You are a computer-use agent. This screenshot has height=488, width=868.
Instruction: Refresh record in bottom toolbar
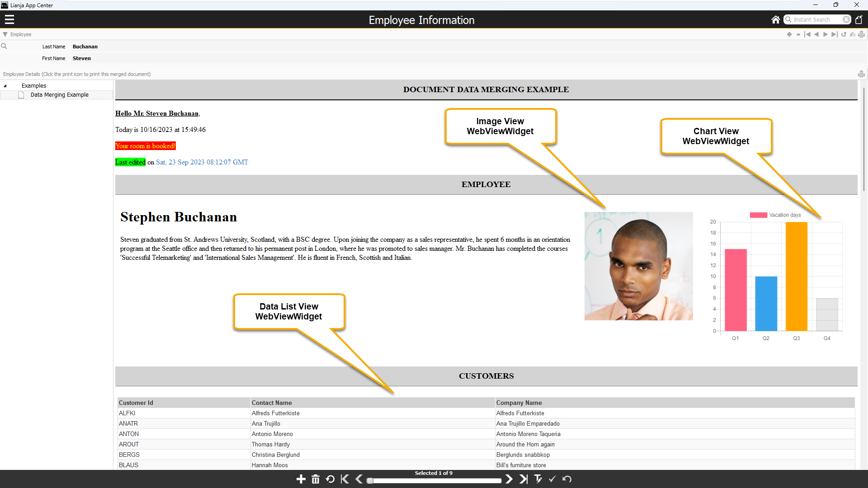click(330, 479)
